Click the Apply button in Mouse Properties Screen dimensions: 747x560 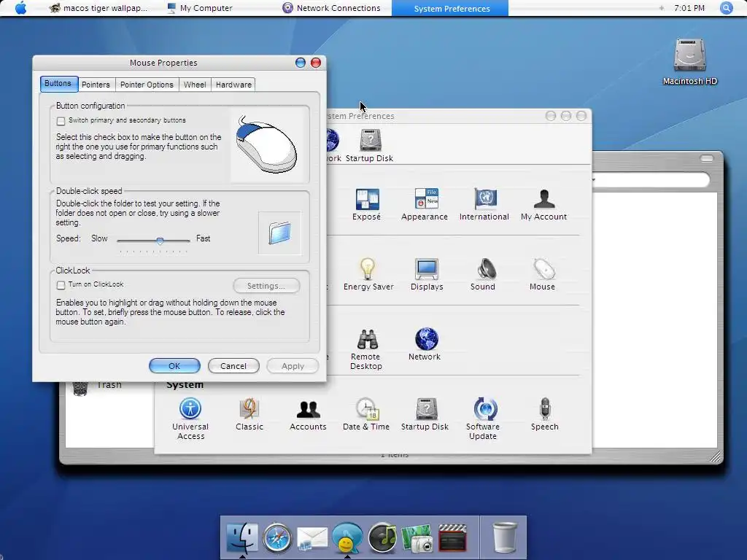click(293, 366)
